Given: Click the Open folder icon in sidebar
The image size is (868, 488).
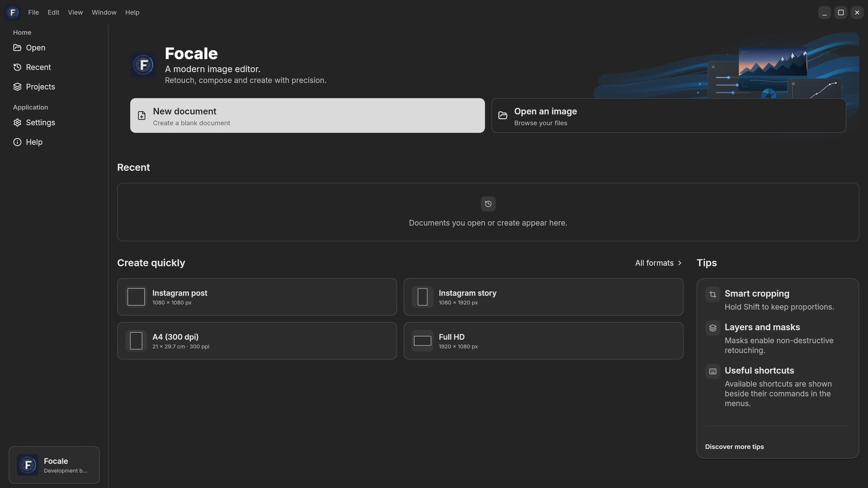Looking at the screenshot, I should (17, 48).
